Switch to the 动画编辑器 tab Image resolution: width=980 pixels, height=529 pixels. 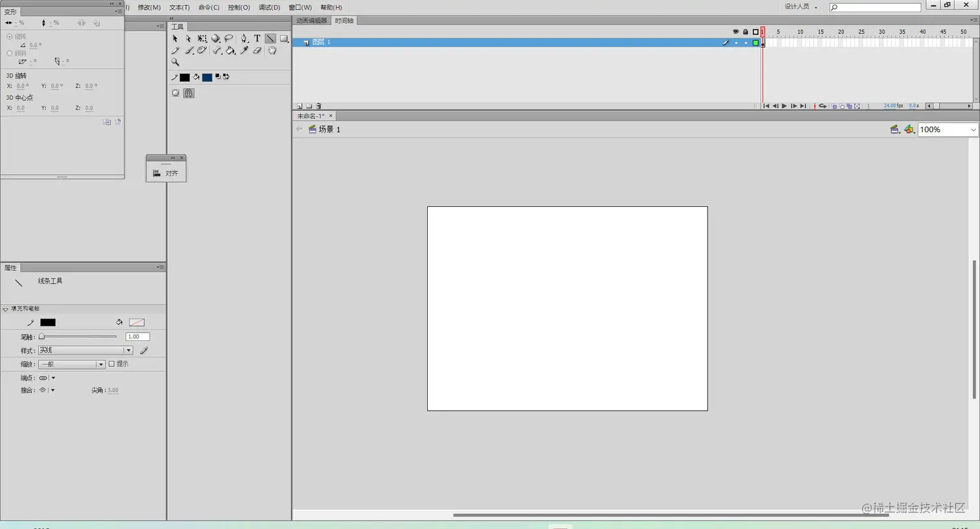tap(312, 21)
